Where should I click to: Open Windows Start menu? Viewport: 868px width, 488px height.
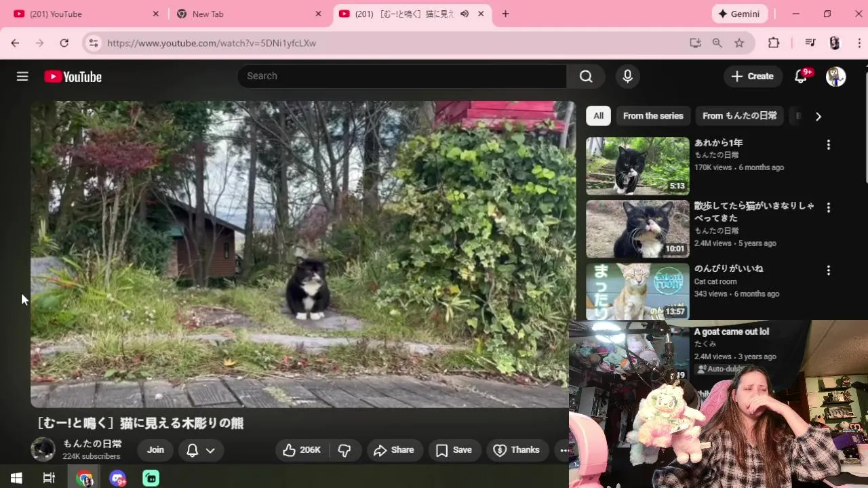click(x=16, y=479)
